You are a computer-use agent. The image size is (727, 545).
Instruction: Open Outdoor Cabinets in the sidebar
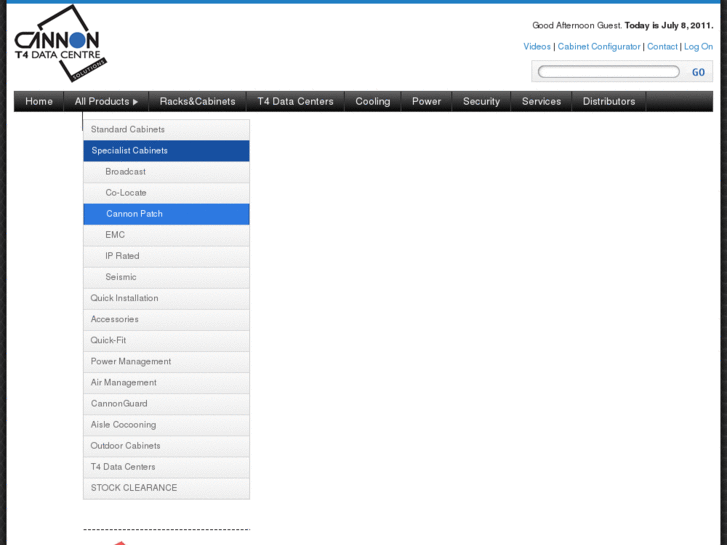click(x=166, y=446)
